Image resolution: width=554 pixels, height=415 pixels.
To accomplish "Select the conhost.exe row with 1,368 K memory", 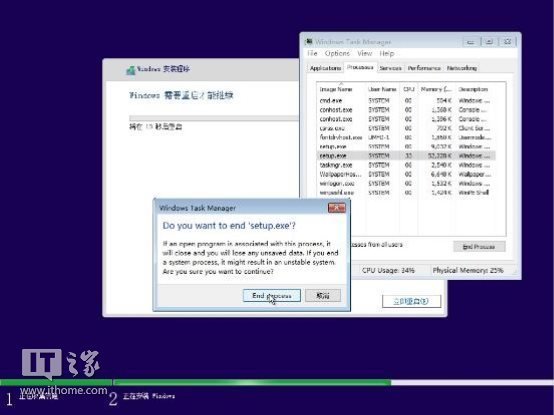I will [x=406, y=110].
